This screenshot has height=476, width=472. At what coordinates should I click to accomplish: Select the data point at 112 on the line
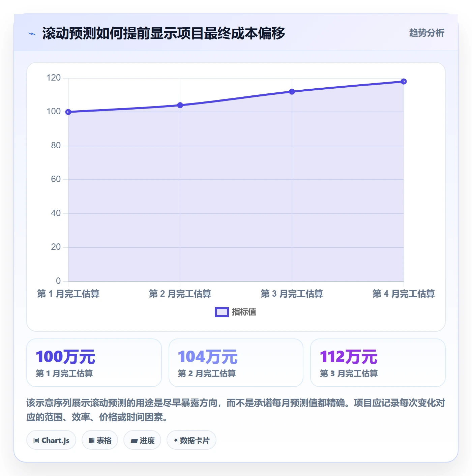pyautogui.click(x=292, y=92)
